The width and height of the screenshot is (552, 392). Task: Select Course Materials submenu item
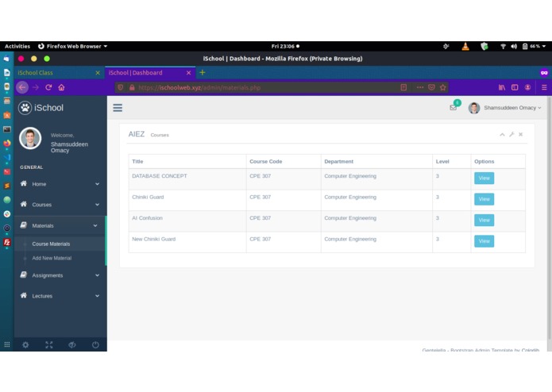click(51, 244)
